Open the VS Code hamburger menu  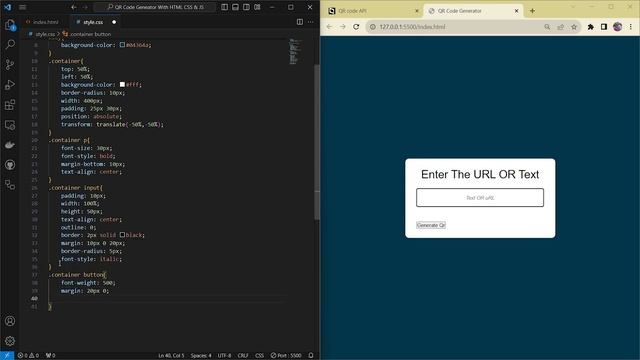coord(22,7)
